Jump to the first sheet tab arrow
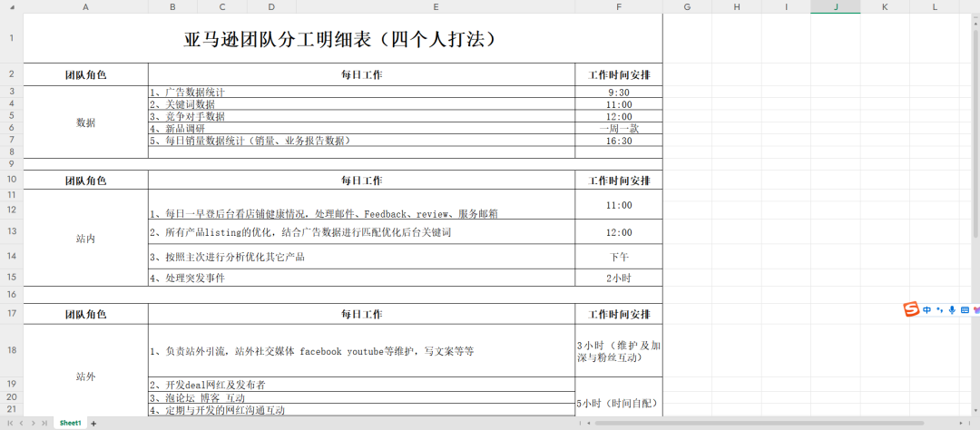 coord(10,423)
